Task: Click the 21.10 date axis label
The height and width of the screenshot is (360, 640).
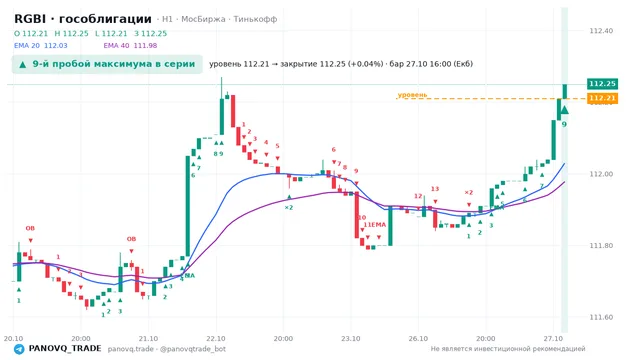Action: pos(148,338)
